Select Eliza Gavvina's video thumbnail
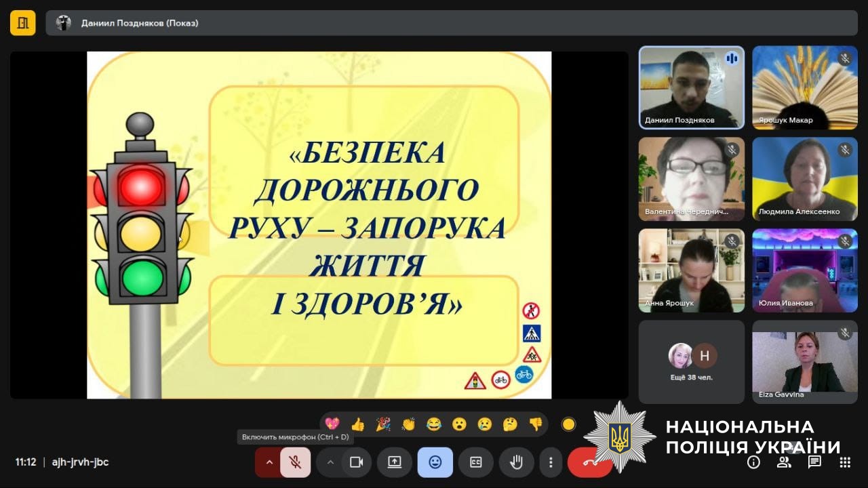Viewport: 868px width, 488px height. pyautogui.click(x=805, y=362)
